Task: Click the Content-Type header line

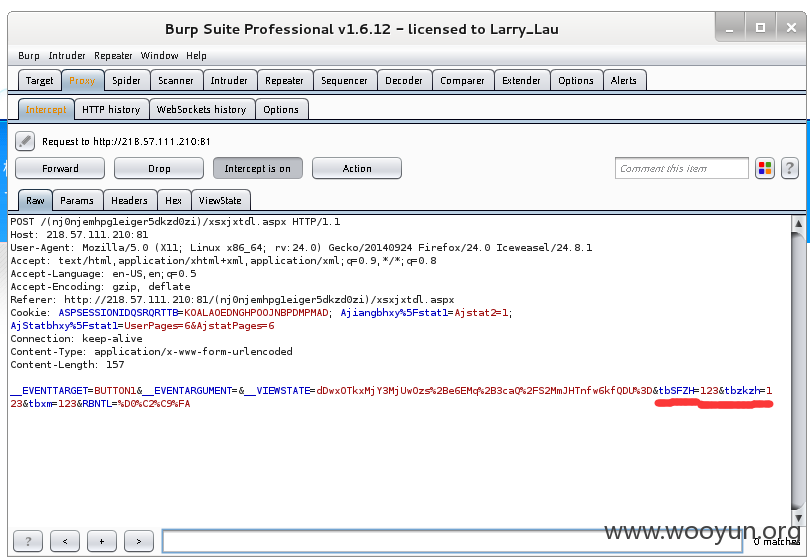Action: pyautogui.click(x=151, y=352)
